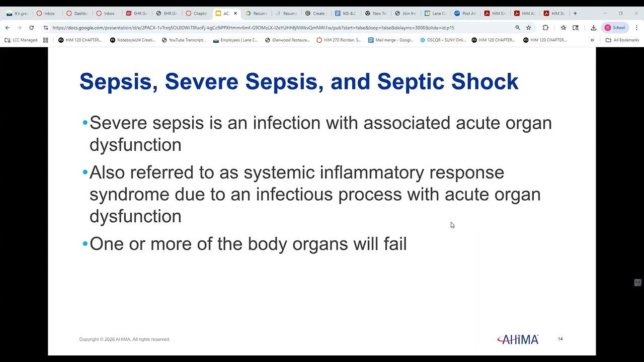Open the Employees | Lane C... bookmark
The width and height of the screenshot is (644, 362).
click(x=235, y=40)
